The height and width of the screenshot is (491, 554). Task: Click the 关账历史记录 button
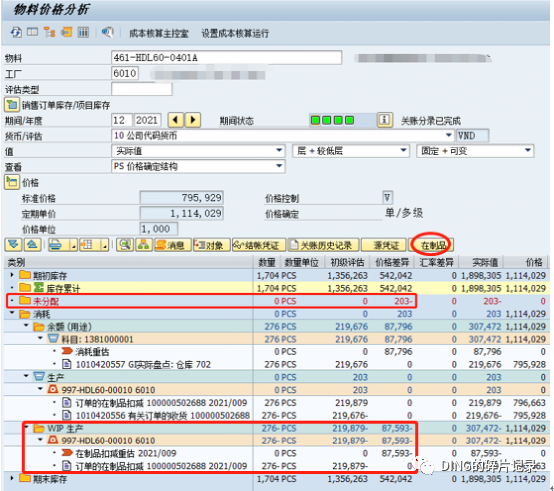tap(323, 244)
